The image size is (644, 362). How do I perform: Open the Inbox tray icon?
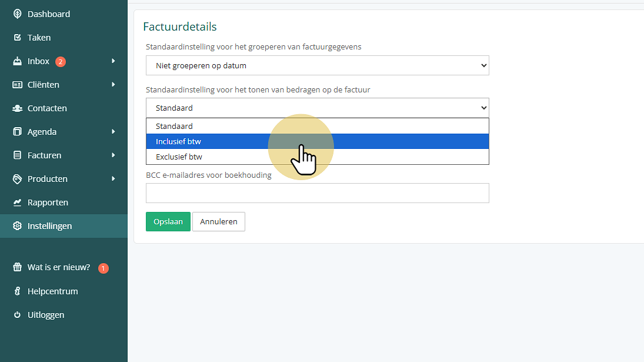[x=17, y=61]
